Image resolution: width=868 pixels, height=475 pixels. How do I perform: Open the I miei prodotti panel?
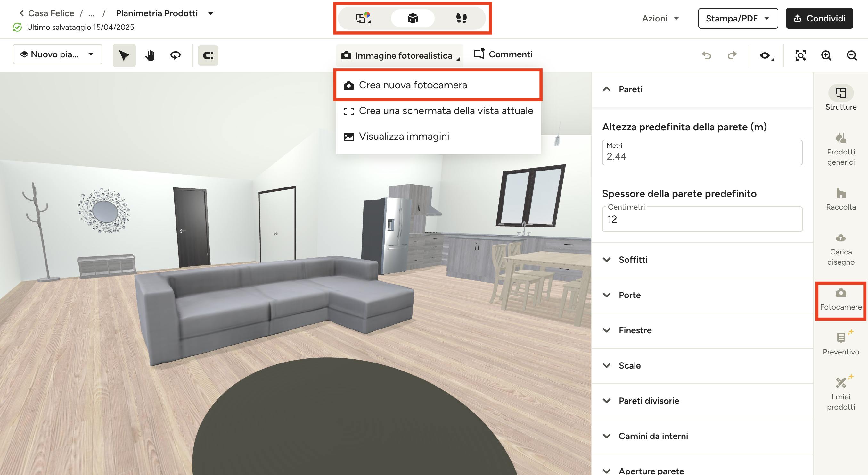[x=841, y=393]
